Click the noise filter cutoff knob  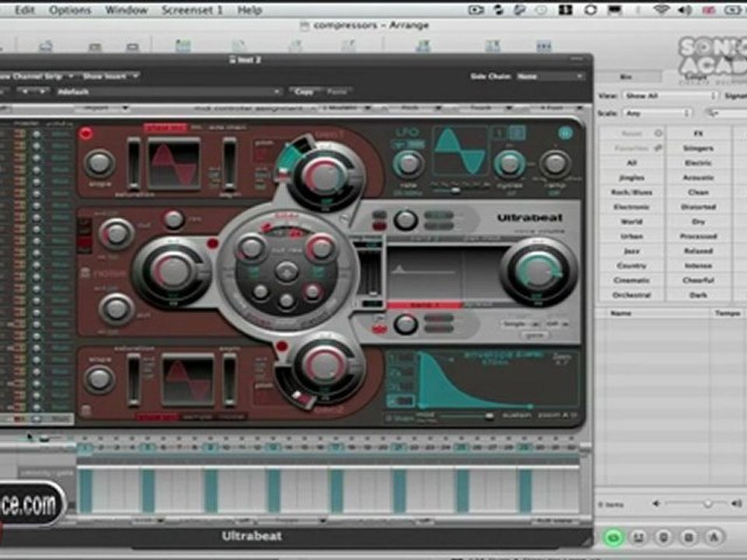[x=116, y=234]
